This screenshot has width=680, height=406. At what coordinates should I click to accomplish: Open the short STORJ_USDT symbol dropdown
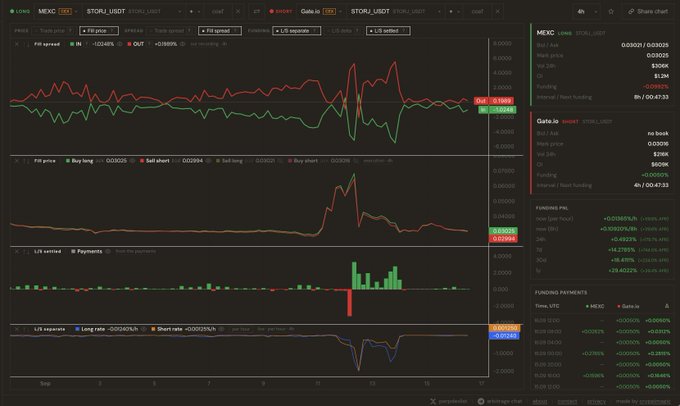point(397,11)
